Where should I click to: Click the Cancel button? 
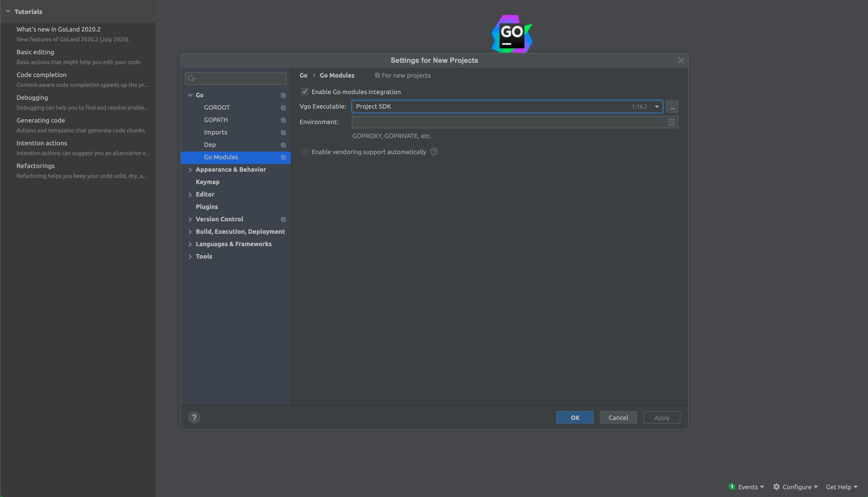pyautogui.click(x=618, y=417)
